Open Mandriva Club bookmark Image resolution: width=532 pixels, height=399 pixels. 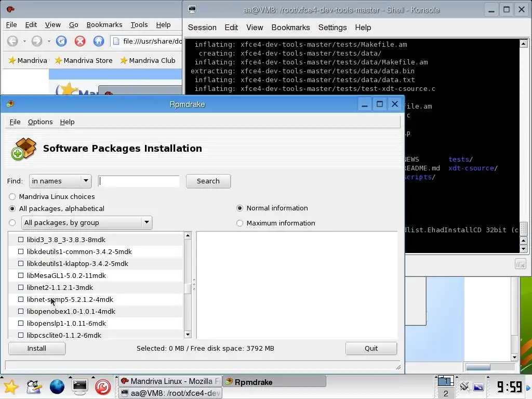point(148,60)
